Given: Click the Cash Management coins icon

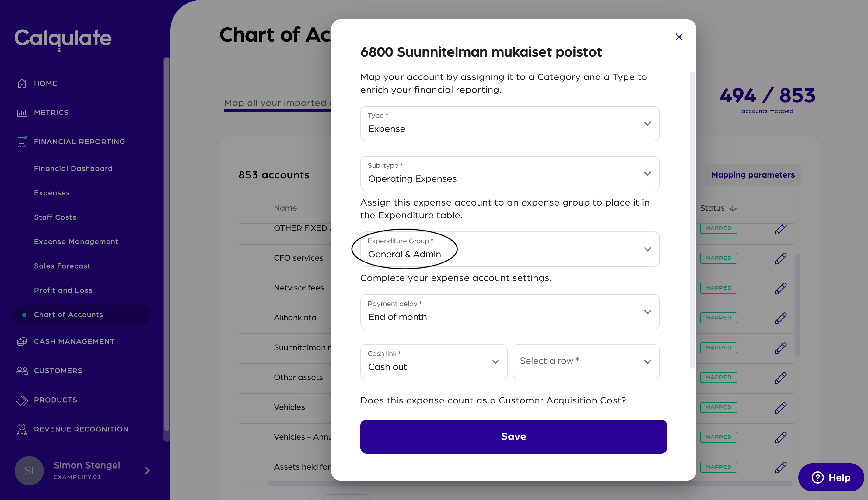Looking at the screenshot, I should point(22,342).
